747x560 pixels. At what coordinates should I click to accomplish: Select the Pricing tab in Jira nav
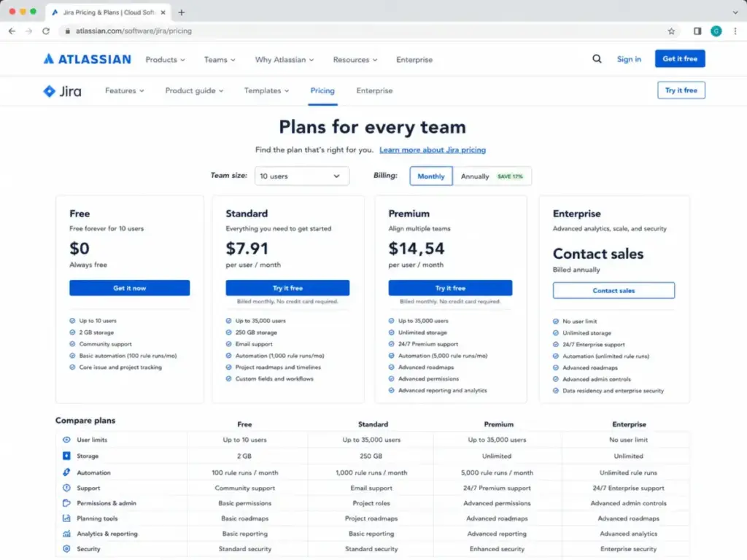[x=322, y=90]
